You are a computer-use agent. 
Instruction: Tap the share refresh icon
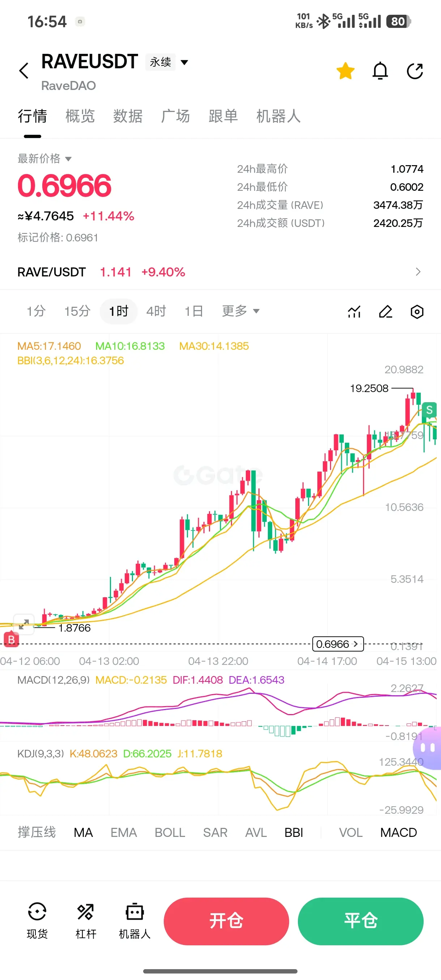[415, 71]
